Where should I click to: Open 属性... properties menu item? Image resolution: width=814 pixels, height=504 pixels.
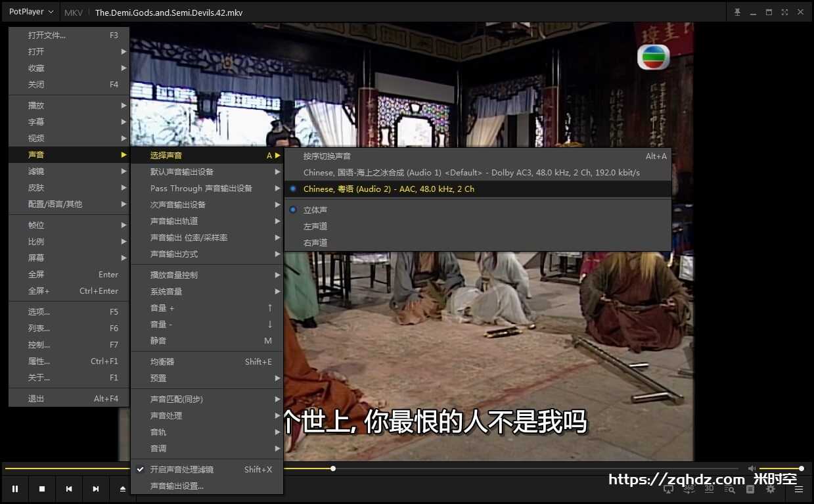click(69, 361)
